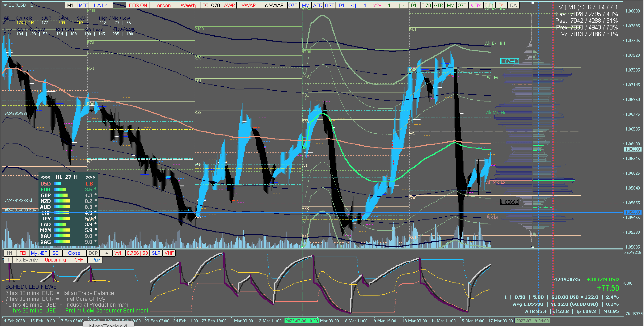The image size is (644, 327).
Task: Toggle the FIBS ON button
Action: [x=138, y=5]
